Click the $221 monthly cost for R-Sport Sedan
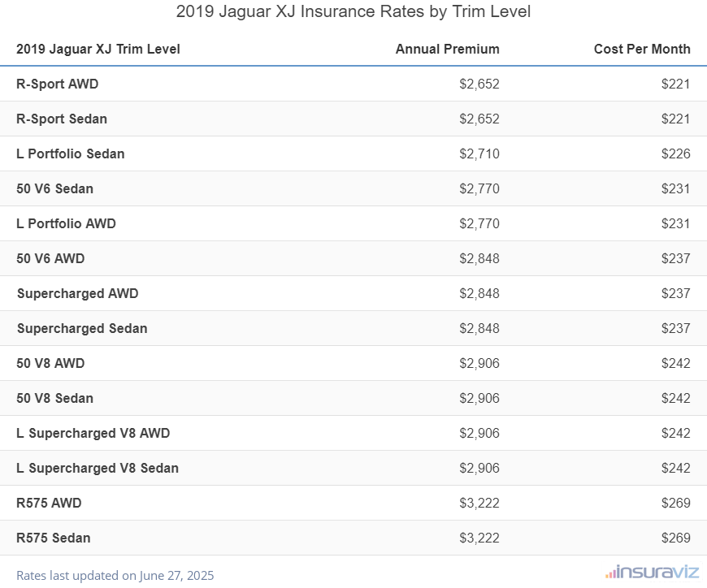 pos(676,119)
